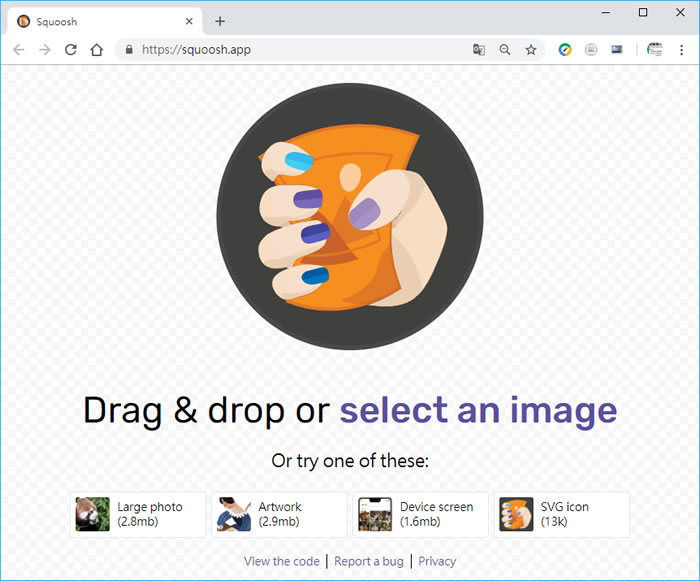The height and width of the screenshot is (581, 700).
Task: Try the Device screen (1.6mb) sample
Action: [x=421, y=514]
